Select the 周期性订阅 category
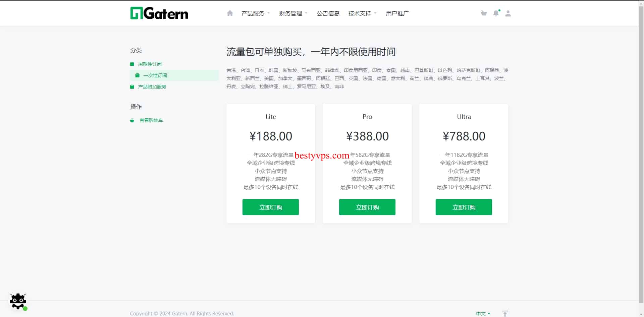 [x=150, y=64]
